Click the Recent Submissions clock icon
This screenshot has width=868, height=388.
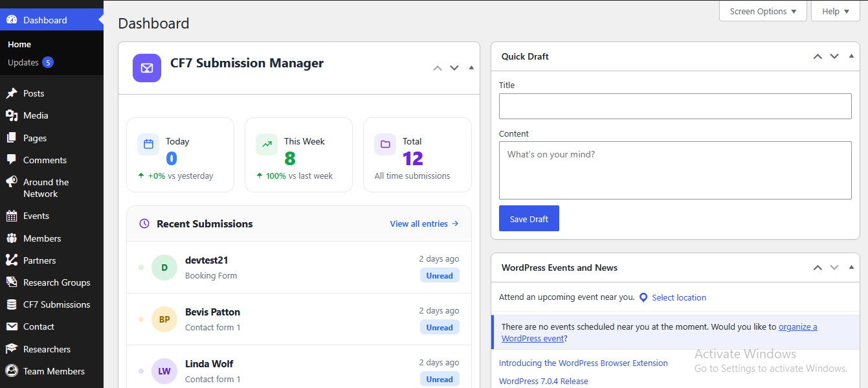point(144,223)
